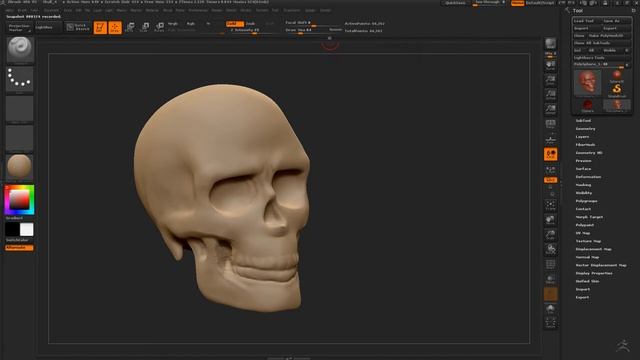The height and width of the screenshot is (360, 640).
Task: Click the Save As button
Action: pos(616,21)
